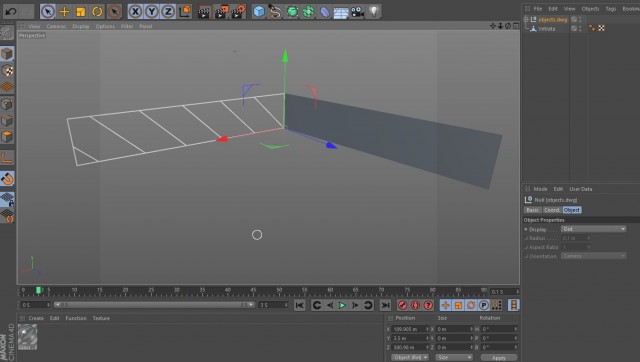Play animation forward green arrow
This screenshot has width=640, height=362.
click(x=342, y=305)
